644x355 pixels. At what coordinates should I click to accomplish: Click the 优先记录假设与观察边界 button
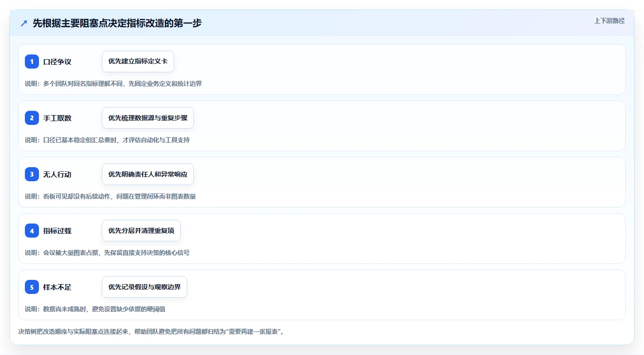pyautogui.click(x=145, y=287)
